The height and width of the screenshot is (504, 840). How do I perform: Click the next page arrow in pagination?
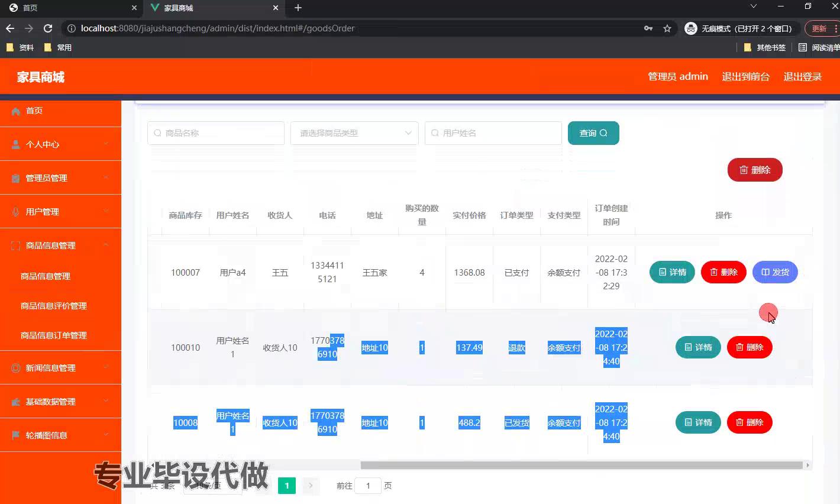[311, 486]
